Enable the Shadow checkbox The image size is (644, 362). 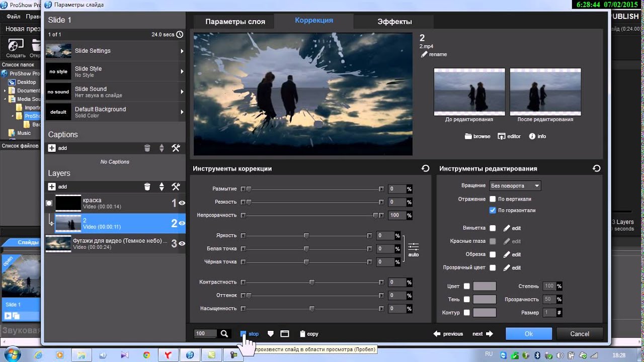[x=467, y=299]
